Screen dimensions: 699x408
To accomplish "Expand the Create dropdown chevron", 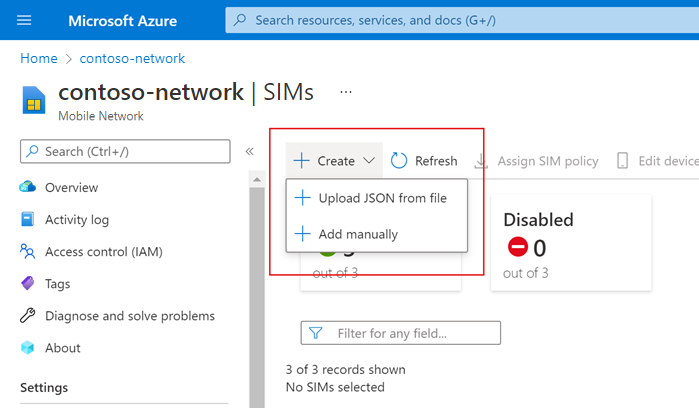I will pyautogui.click(x=369, y=161).
